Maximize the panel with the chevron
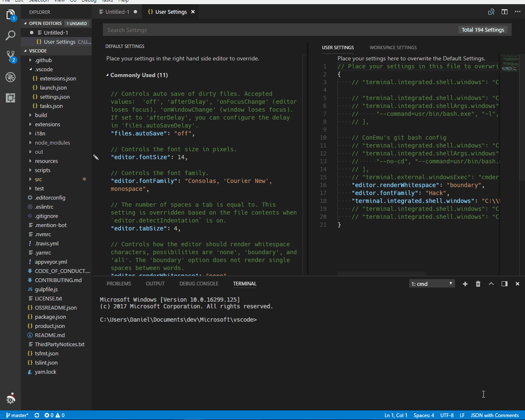Viewport: 525px width, 420px height. (491, 284)
